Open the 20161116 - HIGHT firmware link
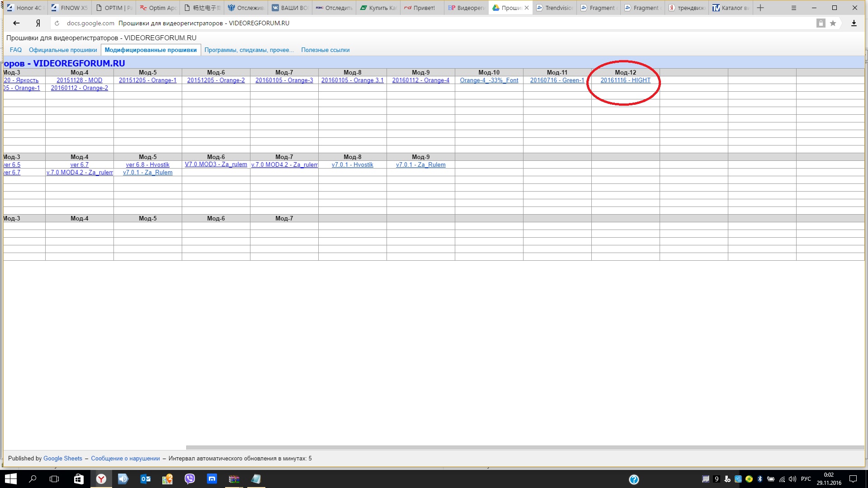The width and height of the screenshot is (868, 488). (625, 80)
